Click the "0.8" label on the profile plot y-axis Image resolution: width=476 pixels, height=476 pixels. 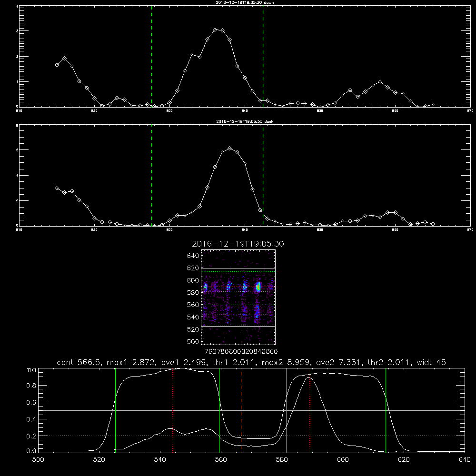[31, 386]
